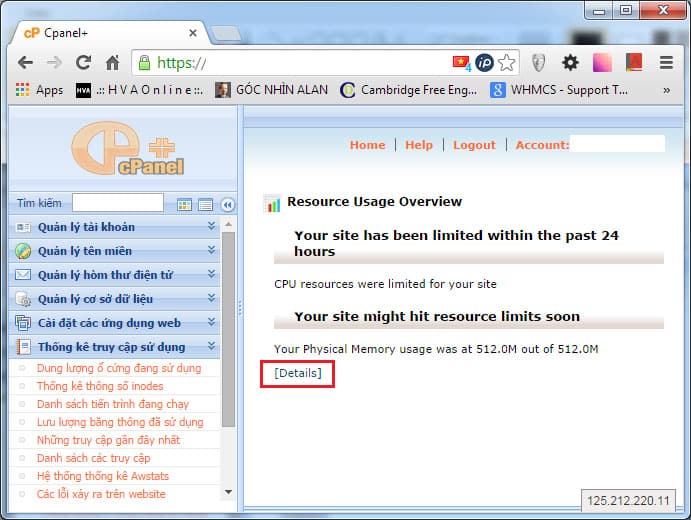Click the statistics notebook icon
This screenshot has width=691, height=520.
pyautogui.click(x=23, y=347)
